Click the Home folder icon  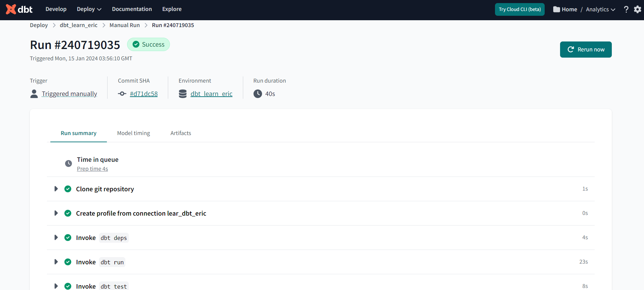coord(557,9)
